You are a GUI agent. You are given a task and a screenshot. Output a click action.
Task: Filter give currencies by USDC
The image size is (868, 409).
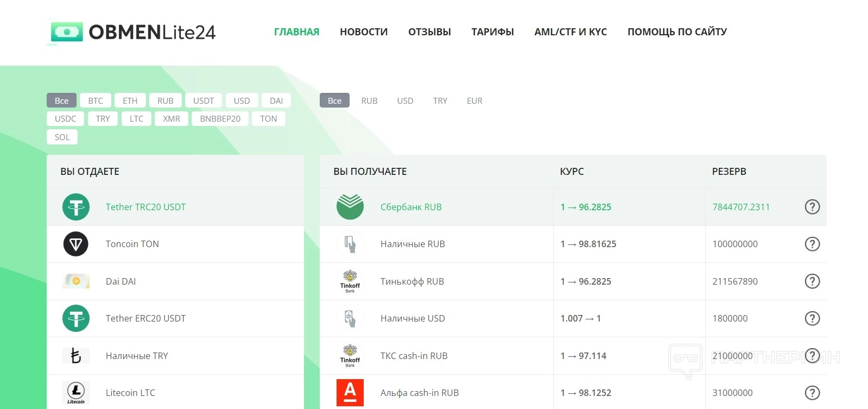pos(65,118)
